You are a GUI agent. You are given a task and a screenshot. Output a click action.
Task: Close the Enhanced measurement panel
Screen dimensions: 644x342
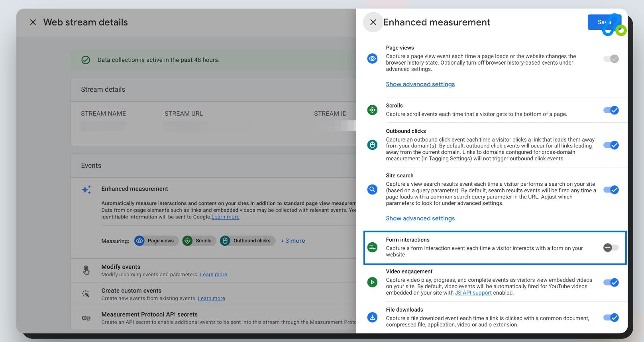(373, 22)
